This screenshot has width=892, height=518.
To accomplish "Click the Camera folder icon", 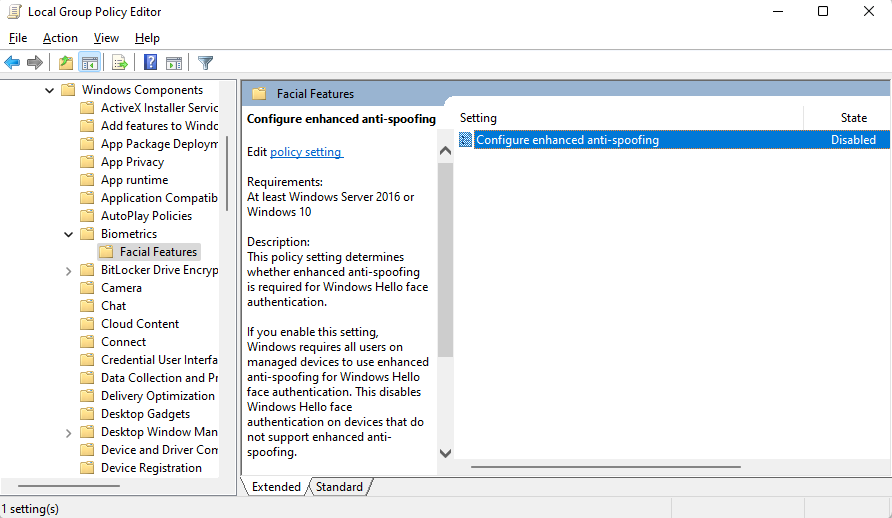I will pos(87,288).
